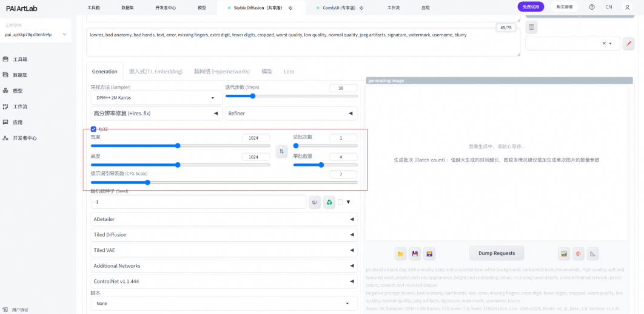The image size is (644, 314).
Task: Open the 采样方法 Sampler dropdown
Action: click(156, 98)
